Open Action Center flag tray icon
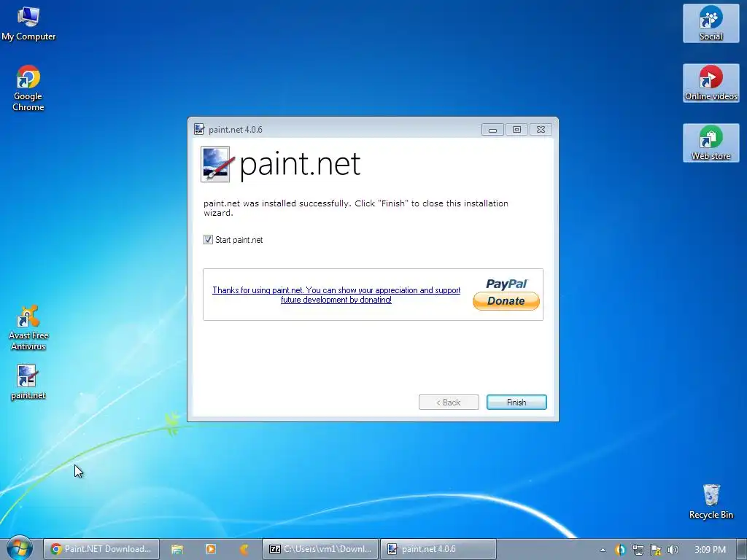747x560 pixels. (x=656, y=550)
